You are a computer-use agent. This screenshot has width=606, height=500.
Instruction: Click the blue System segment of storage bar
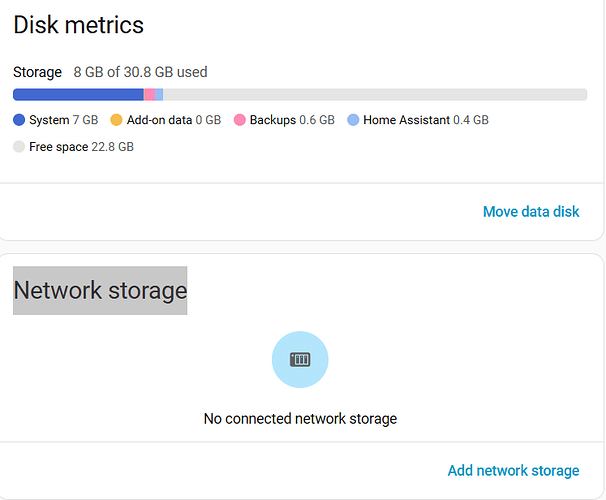78,95
